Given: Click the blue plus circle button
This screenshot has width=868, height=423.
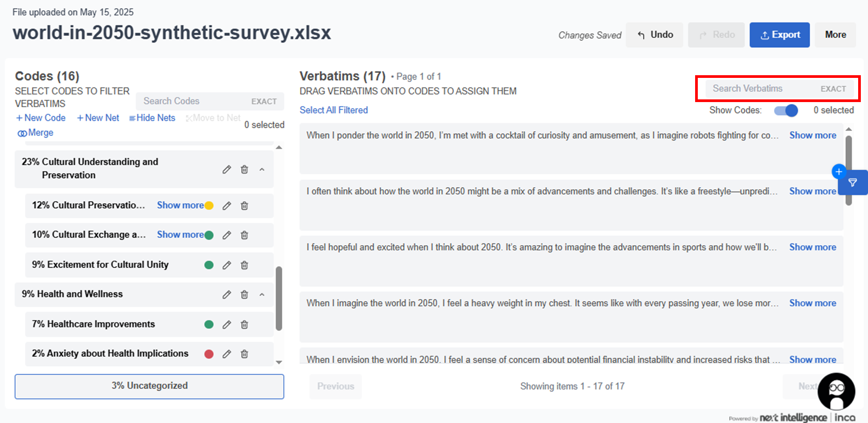Looking at the screenshot, I should point(838,171).
